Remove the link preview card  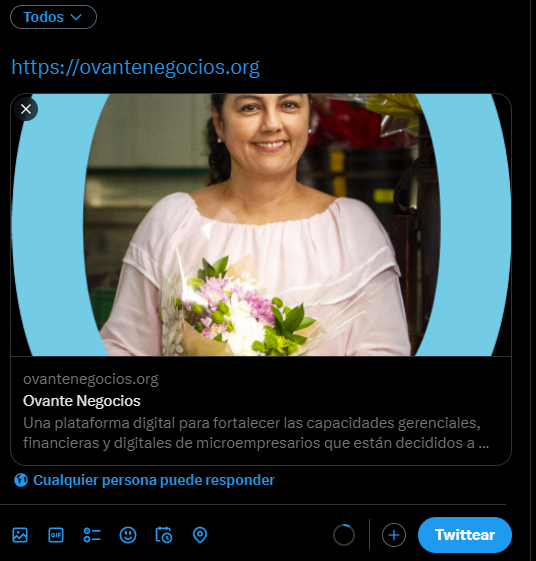point(26,109)
